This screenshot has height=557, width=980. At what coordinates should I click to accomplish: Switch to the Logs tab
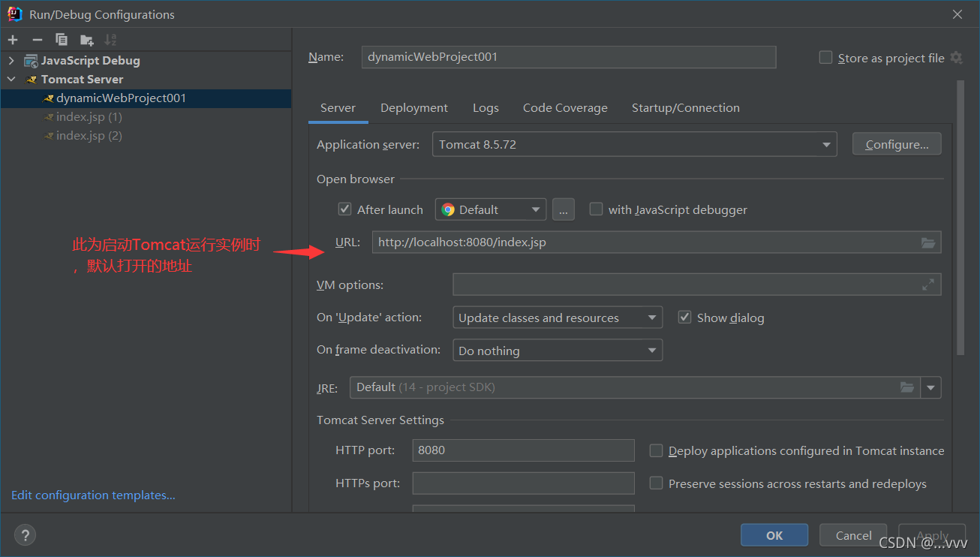(485, 108)
